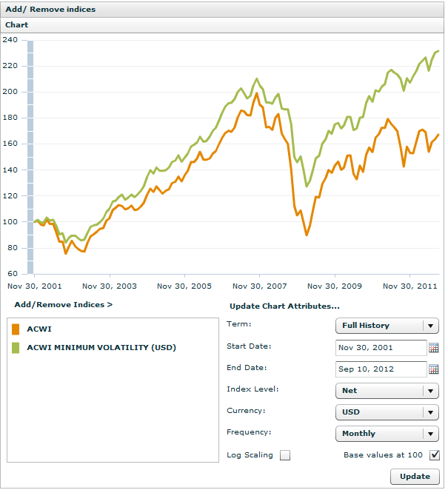448x490 pixels.
Task: Open the End Date calendar picker
Action: coord(434,369)
